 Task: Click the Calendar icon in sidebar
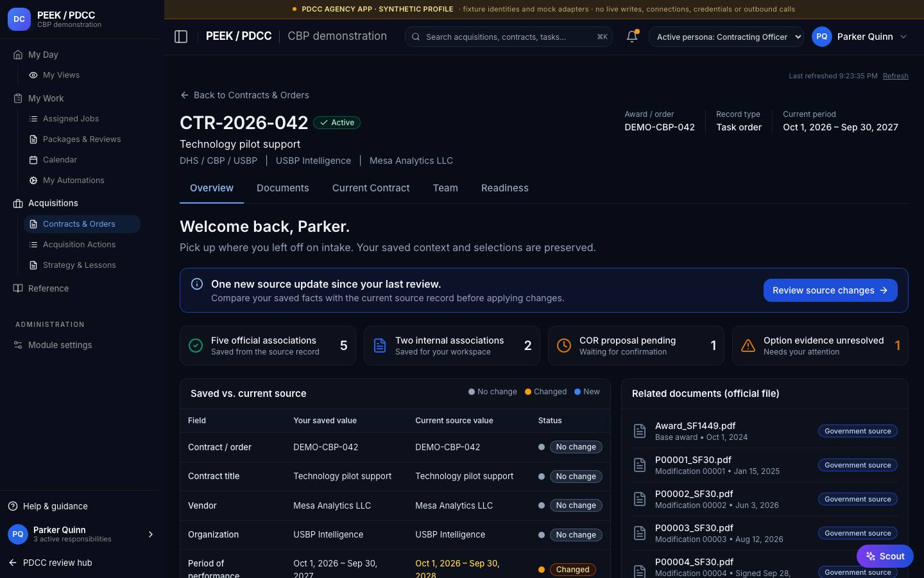pos(33,160)
